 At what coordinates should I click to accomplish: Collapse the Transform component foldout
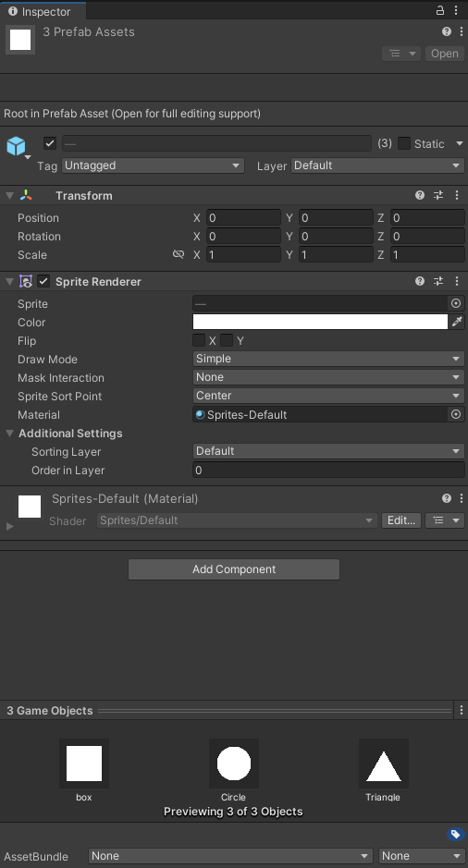coord(9,195)
